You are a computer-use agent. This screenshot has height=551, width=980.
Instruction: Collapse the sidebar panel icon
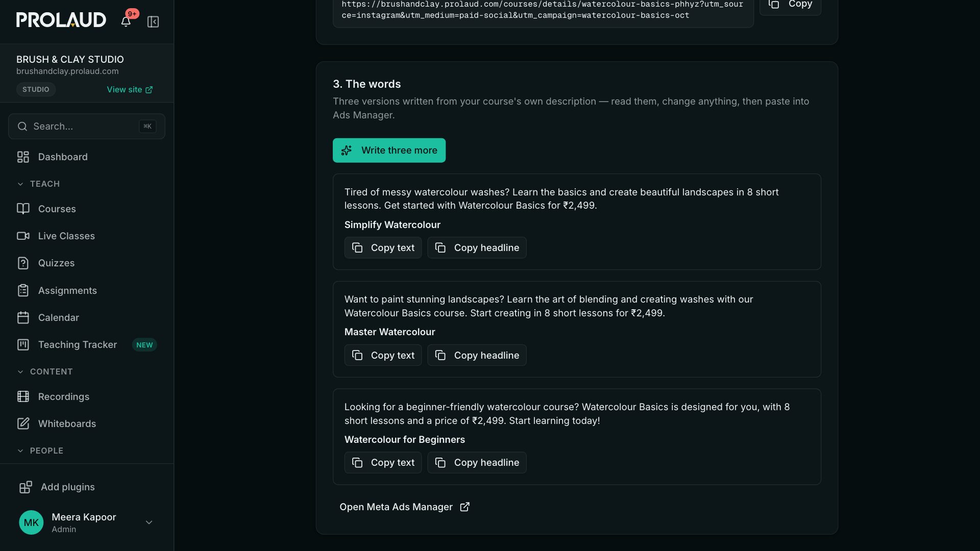pos(153,21)
